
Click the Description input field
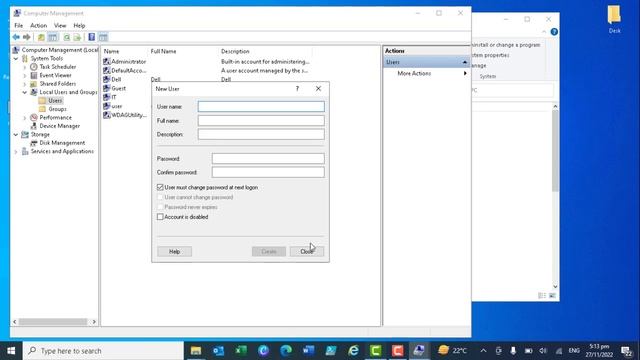click(x=261, y=134)
